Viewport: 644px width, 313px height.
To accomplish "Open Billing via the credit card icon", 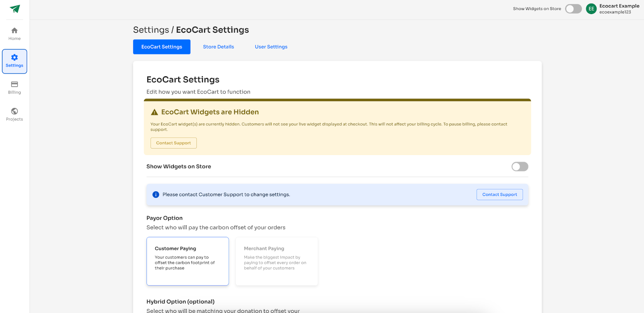I will click(14, 85).
